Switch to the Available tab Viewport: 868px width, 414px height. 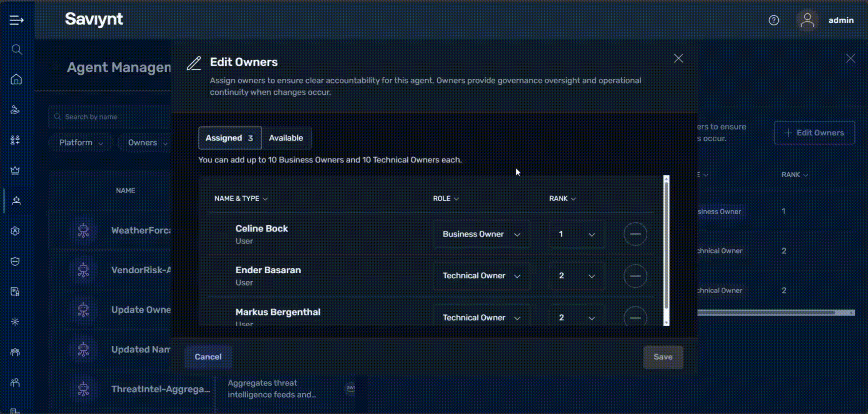pos(286,138)
